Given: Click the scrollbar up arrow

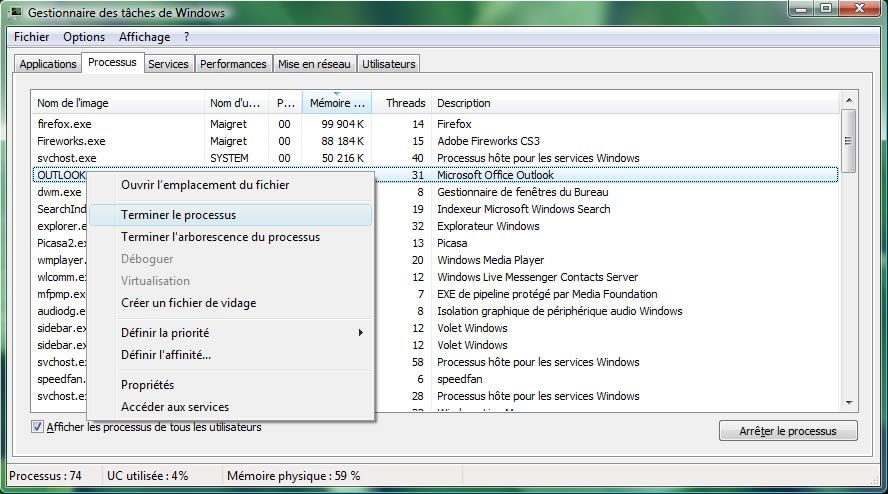Looking at the screenshot, I should 849,100.
